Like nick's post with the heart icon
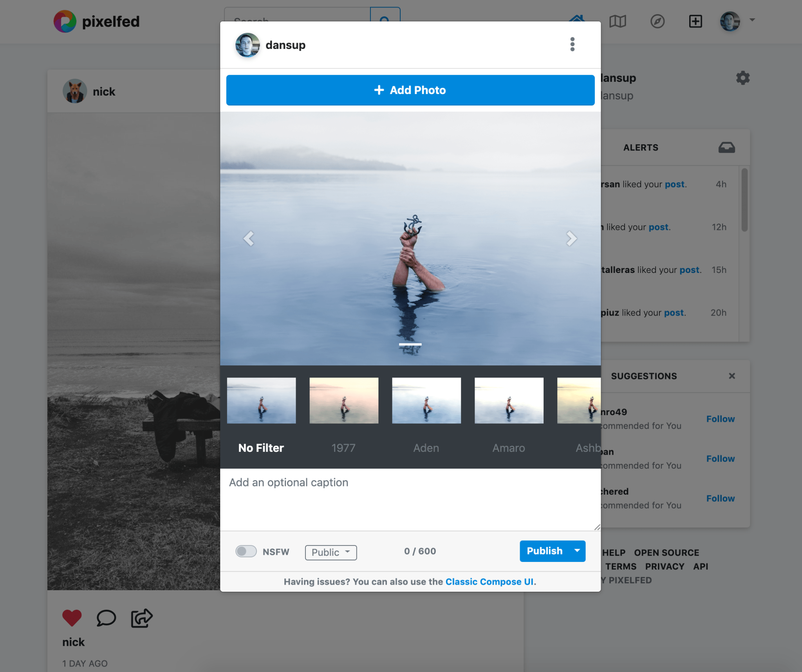The image size is (802, 672). [x=72, y=617]
